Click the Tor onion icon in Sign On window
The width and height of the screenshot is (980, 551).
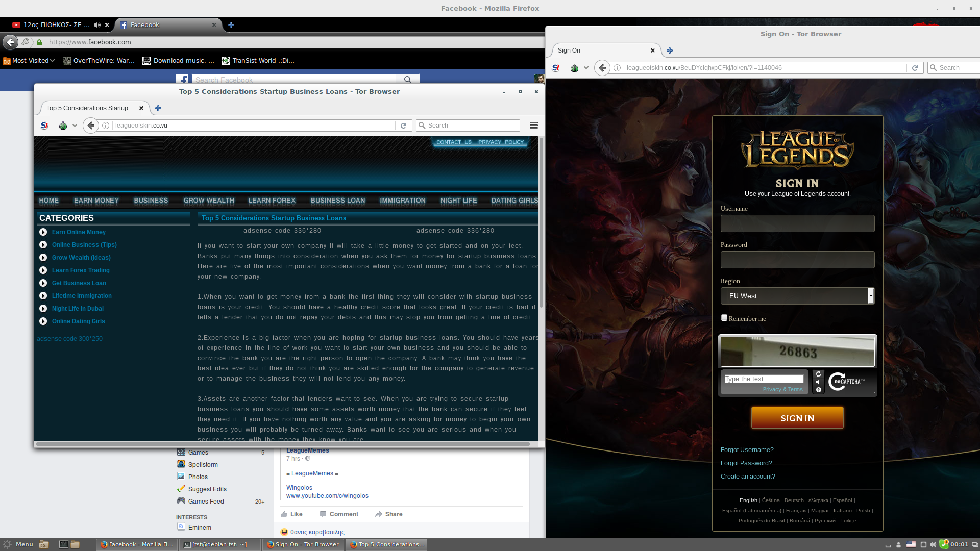click(574, 68)
